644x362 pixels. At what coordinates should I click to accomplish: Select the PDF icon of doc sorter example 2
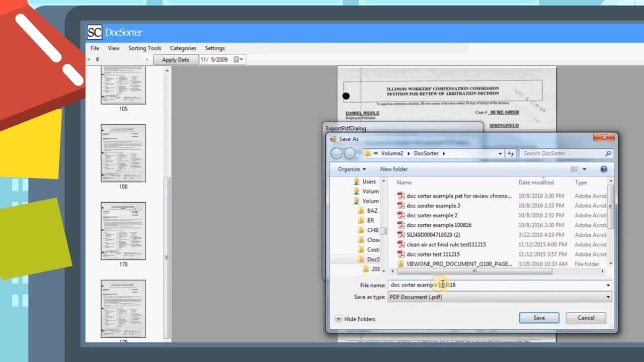(x=401, y=215)
